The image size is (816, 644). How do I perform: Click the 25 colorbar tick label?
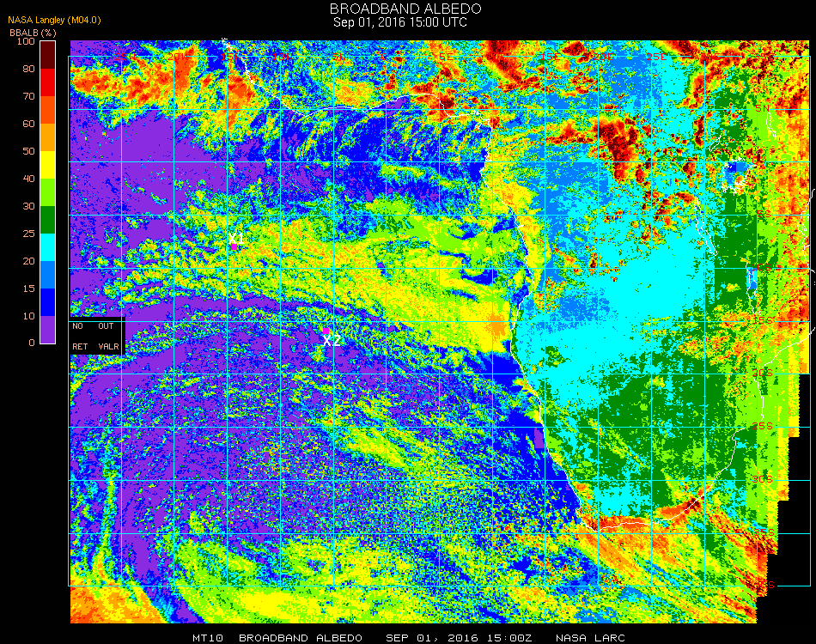coord(28,234)
